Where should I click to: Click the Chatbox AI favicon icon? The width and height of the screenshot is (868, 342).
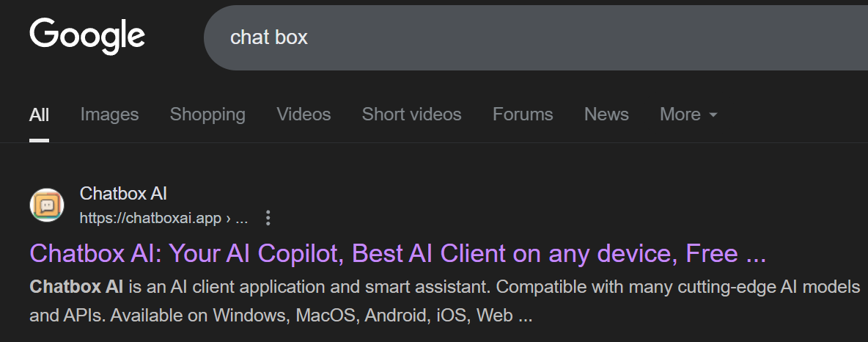(47, 205)
